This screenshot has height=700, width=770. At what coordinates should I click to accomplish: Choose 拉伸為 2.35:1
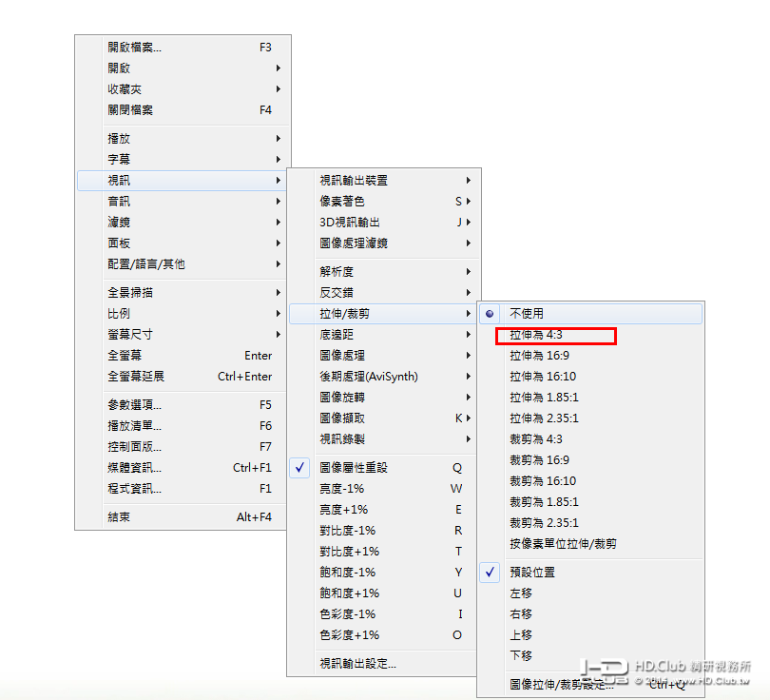point(590,418)
